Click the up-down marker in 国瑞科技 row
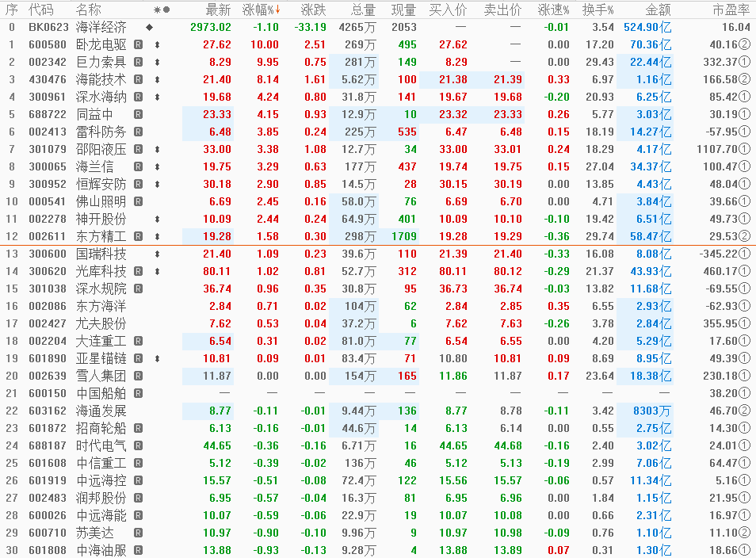The image size is (756, 558). click(157, 254)
